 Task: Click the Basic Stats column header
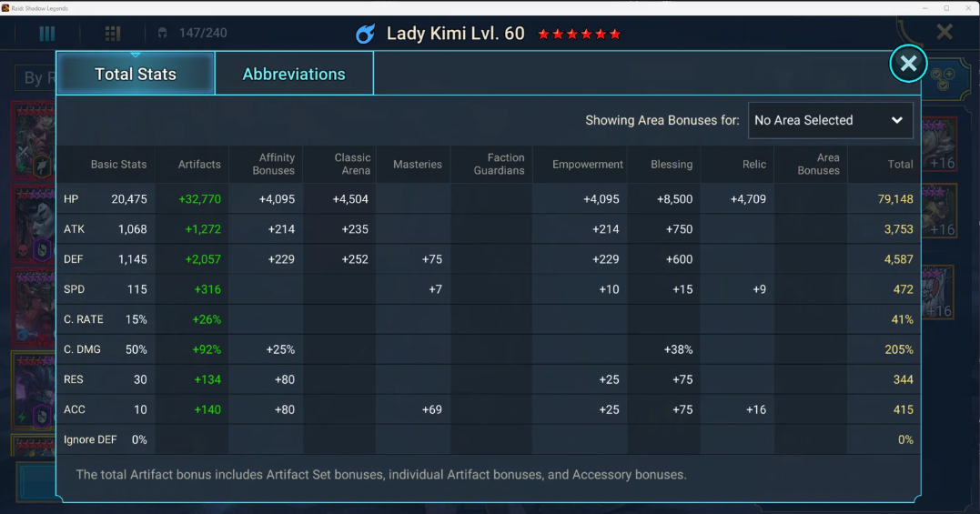pos(119,165)
